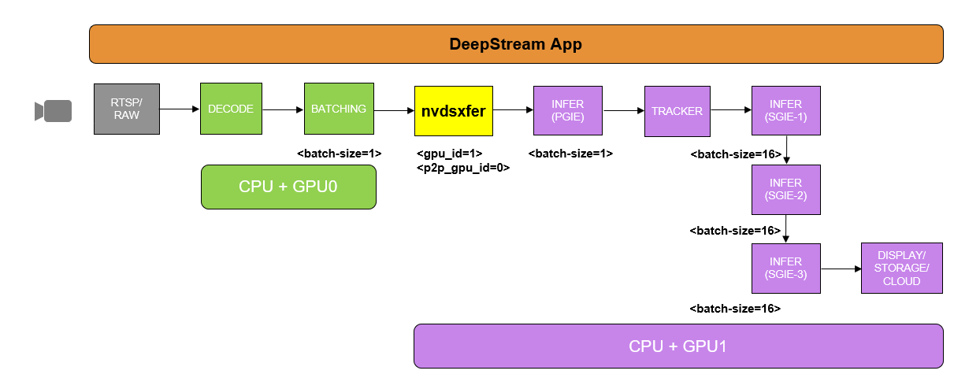The width and height of the screenshot is (980, 389).
Task: Click the INFER (SGIE-3) block
Action: click(x=786, y=269)
